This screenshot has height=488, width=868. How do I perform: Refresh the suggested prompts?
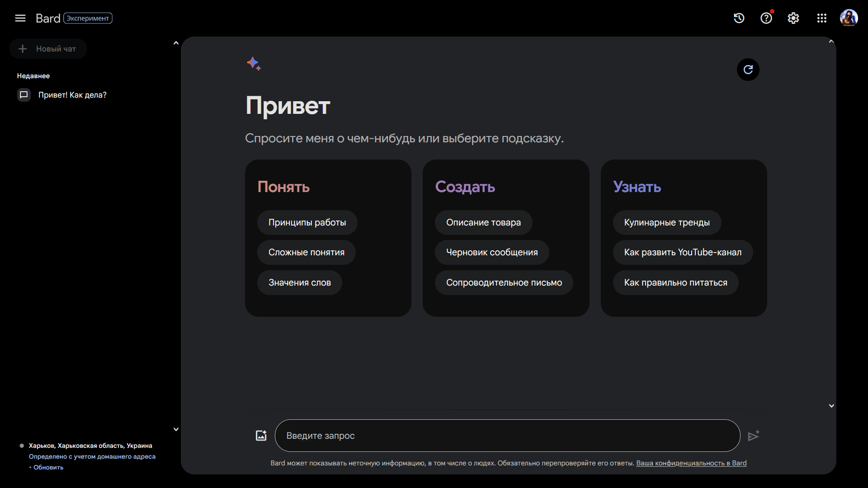(748, 70)
